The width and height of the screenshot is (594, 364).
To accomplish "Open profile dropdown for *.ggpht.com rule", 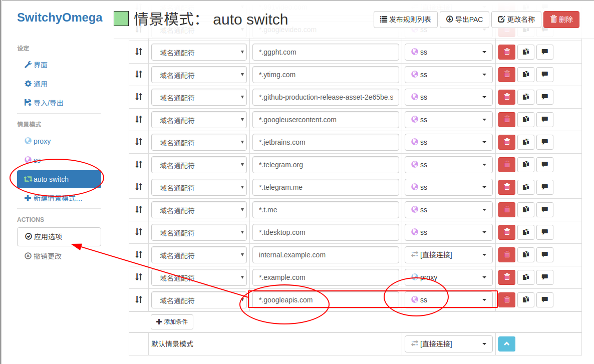I will click(449, 52).
